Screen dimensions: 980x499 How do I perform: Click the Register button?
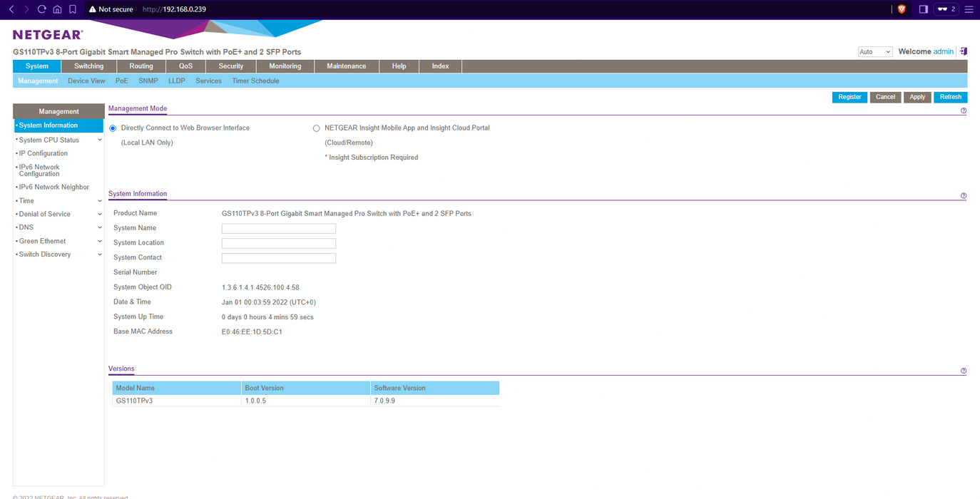coord(849,97)
